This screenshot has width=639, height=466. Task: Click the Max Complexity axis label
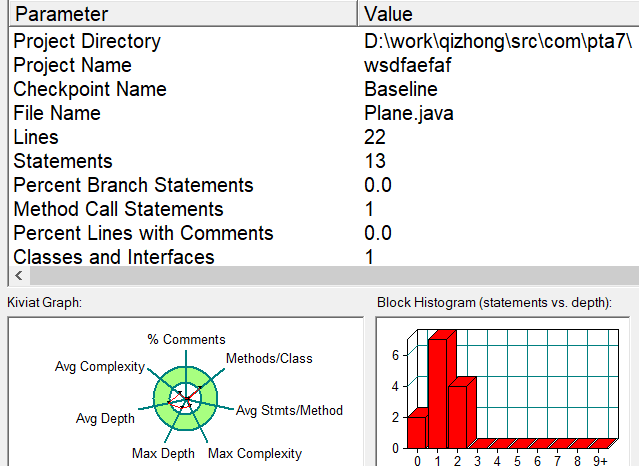pos(255,453)
